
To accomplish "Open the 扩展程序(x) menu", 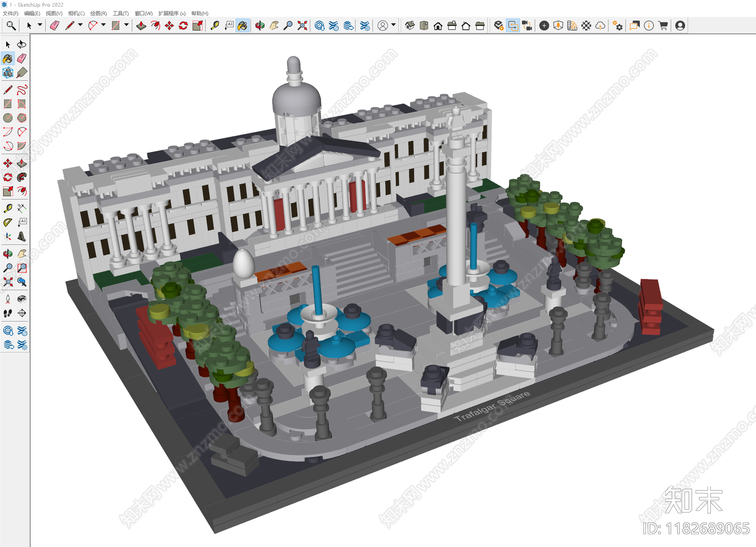I will [x=172, y=13].
